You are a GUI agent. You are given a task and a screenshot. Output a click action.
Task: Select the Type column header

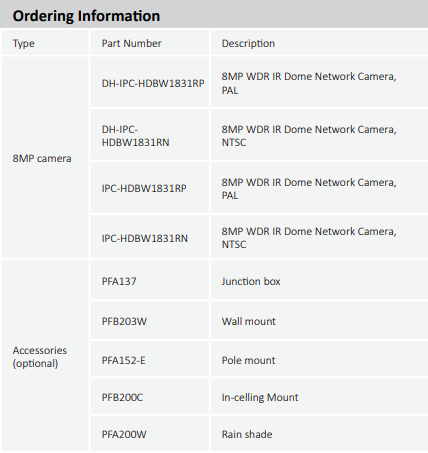click(24, 43)
